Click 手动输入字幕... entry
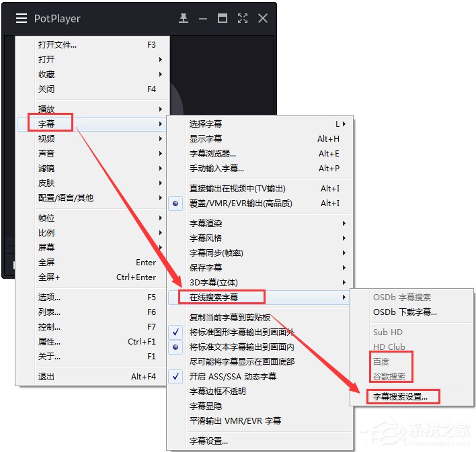The height and width of the screenshot is (452, 476). point(260,169)
